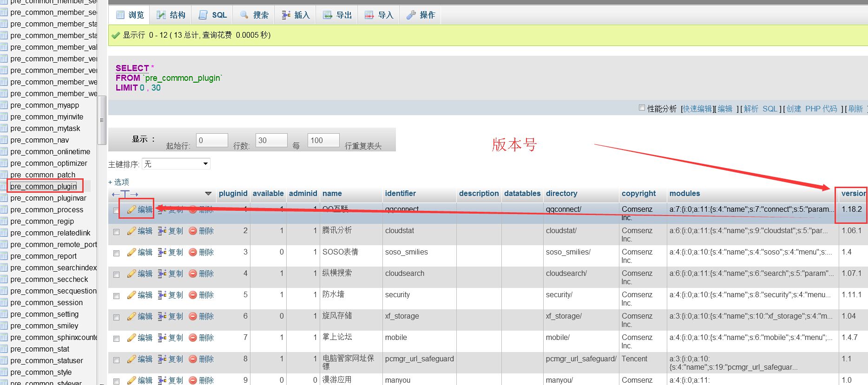The image size is (868, 385).
Task: Click the copy icon for soso_smilies row
Action: tap(162, 252)
